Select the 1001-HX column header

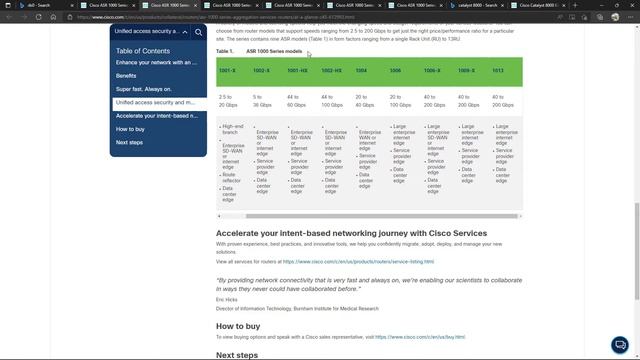297,71
